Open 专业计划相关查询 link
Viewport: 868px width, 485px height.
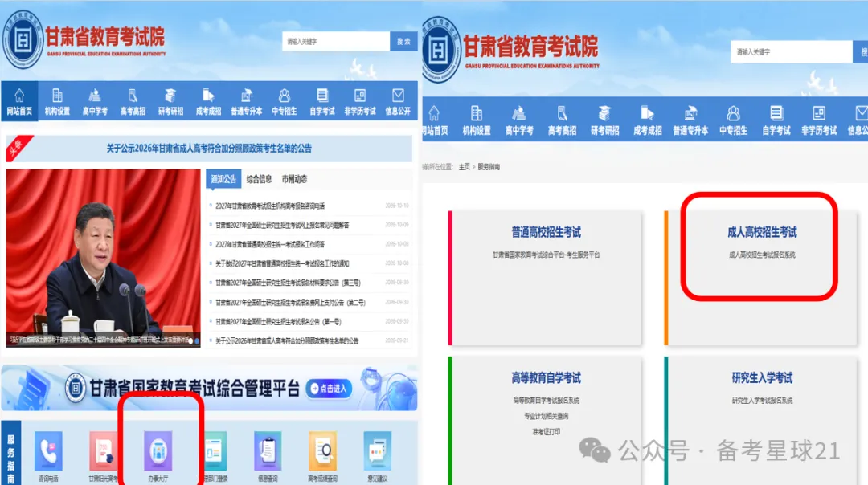pos(546,416)
